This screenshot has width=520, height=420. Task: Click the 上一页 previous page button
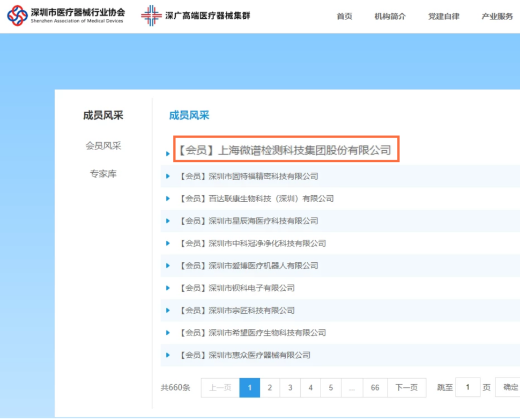tap(220, 387)
